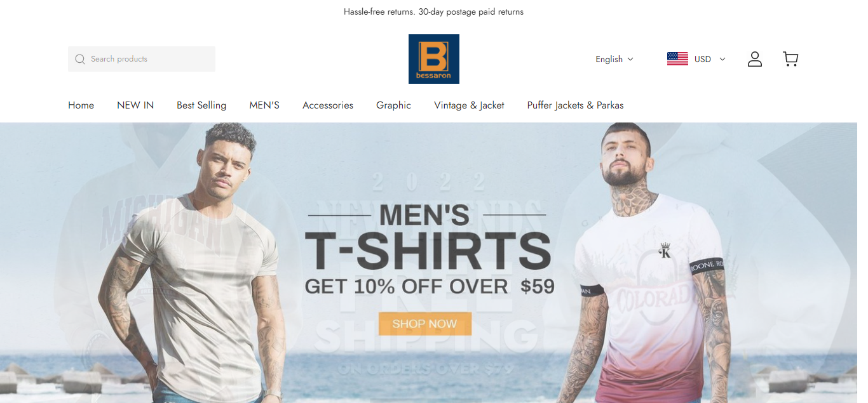This screenshot has height=403, width=868.
Task: Click the US flag currency icon
Action: 677,59
